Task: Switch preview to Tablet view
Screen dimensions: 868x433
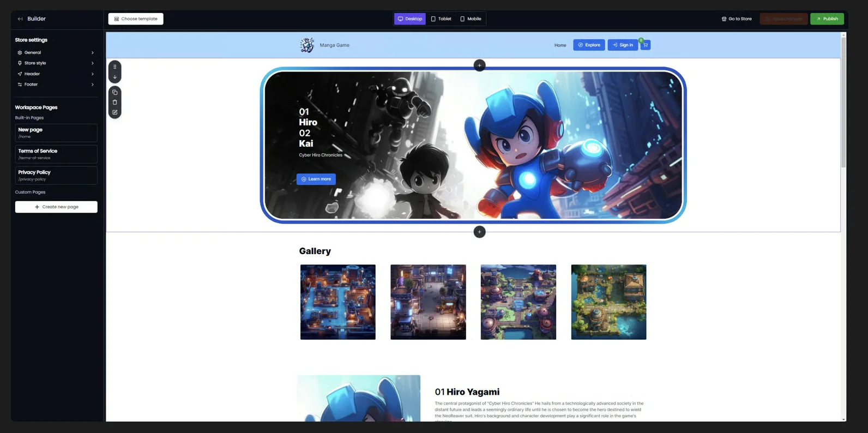Action: tap(441, 19)
